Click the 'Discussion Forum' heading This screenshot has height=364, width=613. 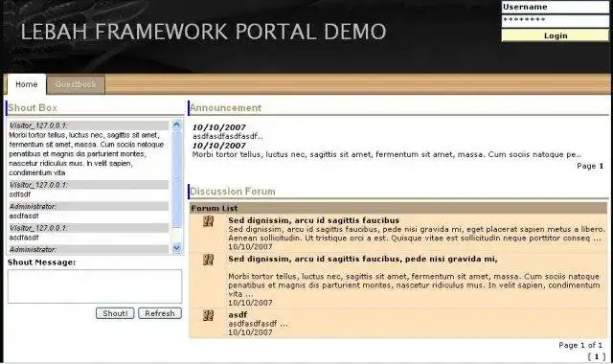233,192
